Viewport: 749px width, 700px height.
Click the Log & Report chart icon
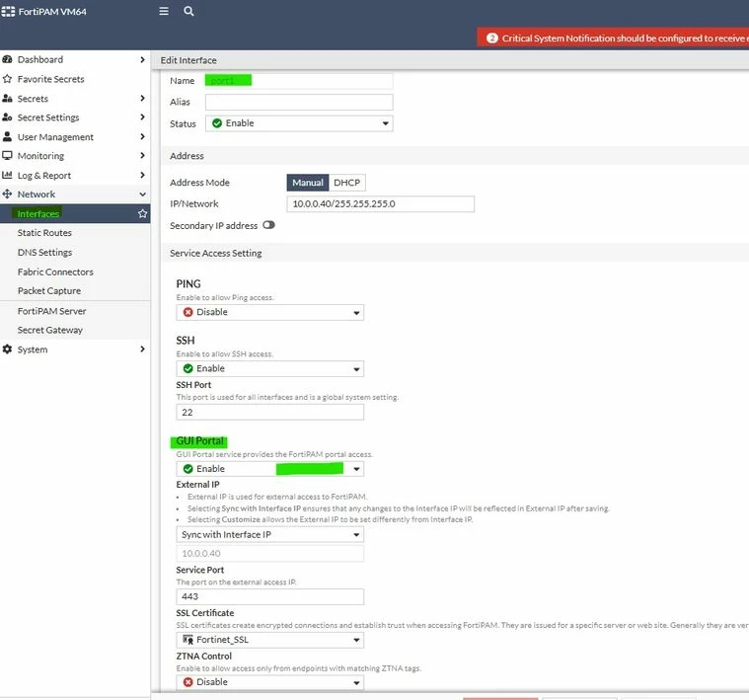(7, 175)
